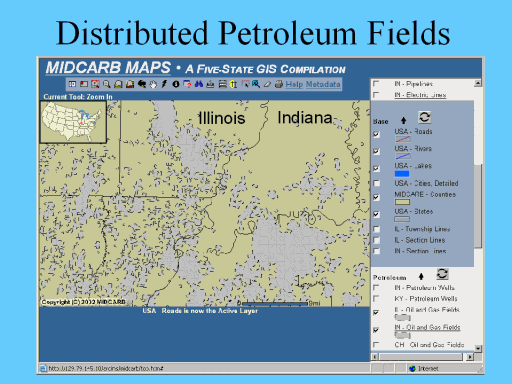
Task: Open the Help link
Action: pyautogui.click(x=294, y=84)
